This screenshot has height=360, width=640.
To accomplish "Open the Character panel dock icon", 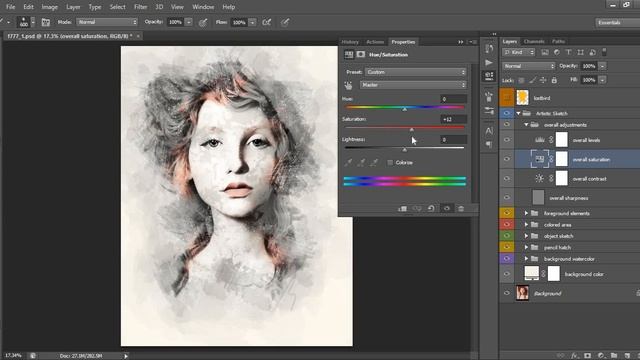I will coord(489,131).
